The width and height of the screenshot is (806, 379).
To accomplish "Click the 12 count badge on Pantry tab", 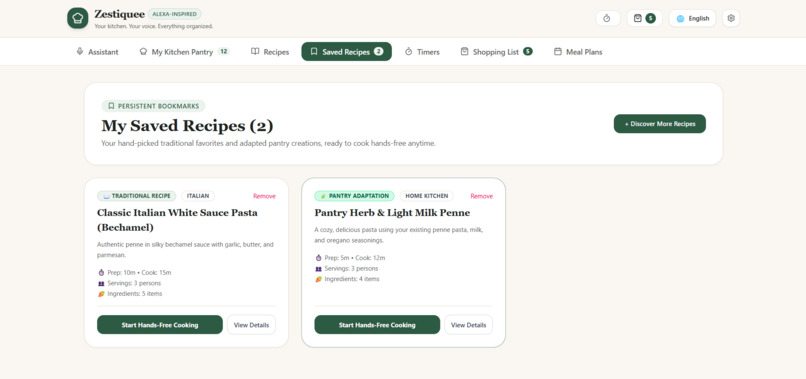I will 224,51.
